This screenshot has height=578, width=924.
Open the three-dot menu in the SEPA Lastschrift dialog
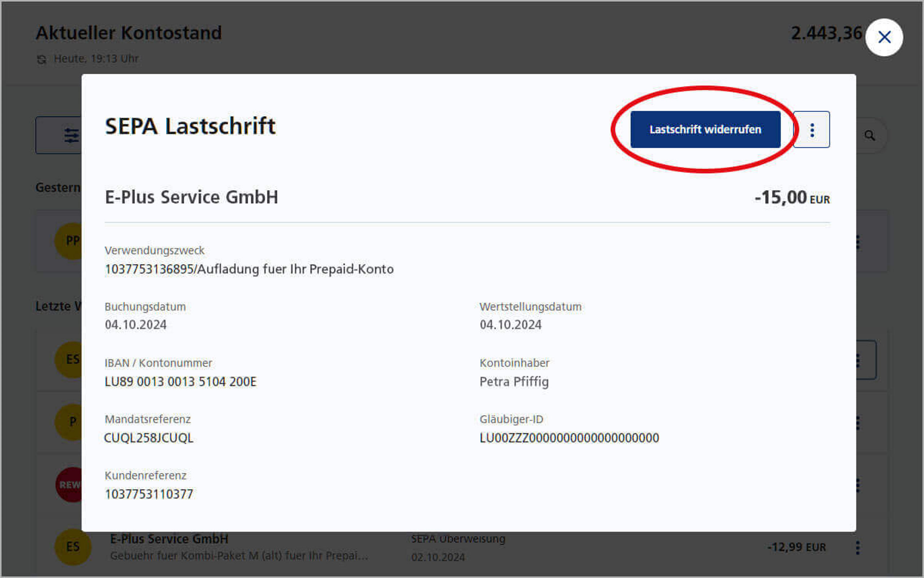(x=812, y=130)
